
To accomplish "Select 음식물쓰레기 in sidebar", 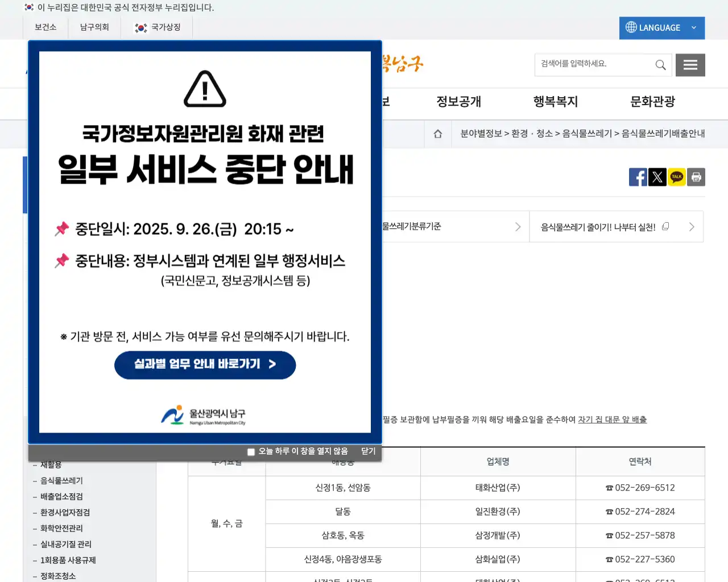I will point(61,481).
